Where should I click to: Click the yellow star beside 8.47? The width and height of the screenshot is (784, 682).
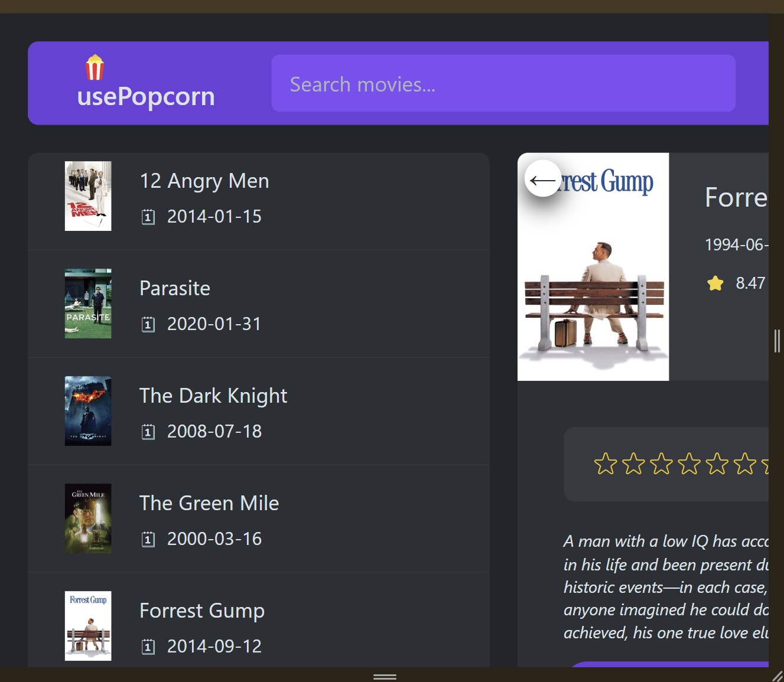click(715, 283)
